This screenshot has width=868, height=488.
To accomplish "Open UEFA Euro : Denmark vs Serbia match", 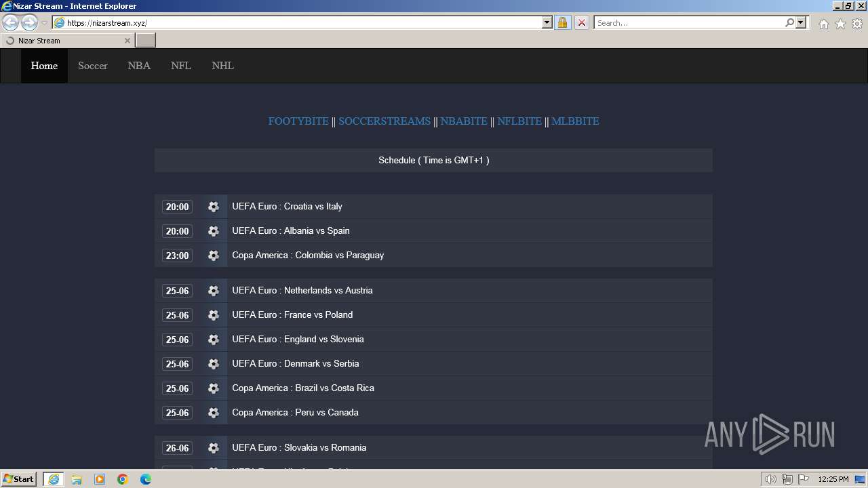I will pos(296,364).
